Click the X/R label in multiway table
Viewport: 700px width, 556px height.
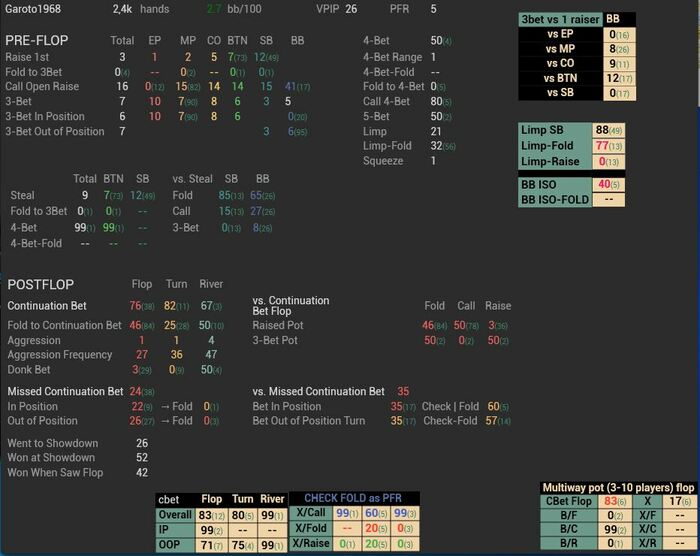click(647, 543)
